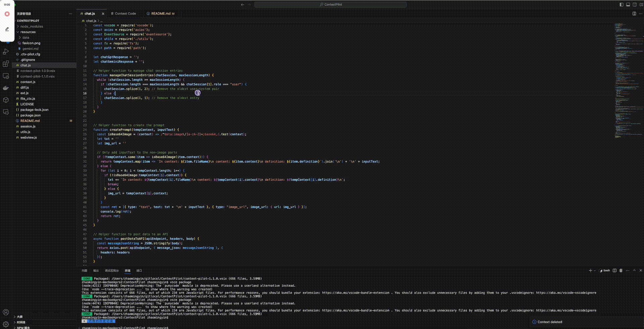Viewport: 644px width, 329px height.
Task: Kill terminal with the trash icon
Action: tap(621, 270)
